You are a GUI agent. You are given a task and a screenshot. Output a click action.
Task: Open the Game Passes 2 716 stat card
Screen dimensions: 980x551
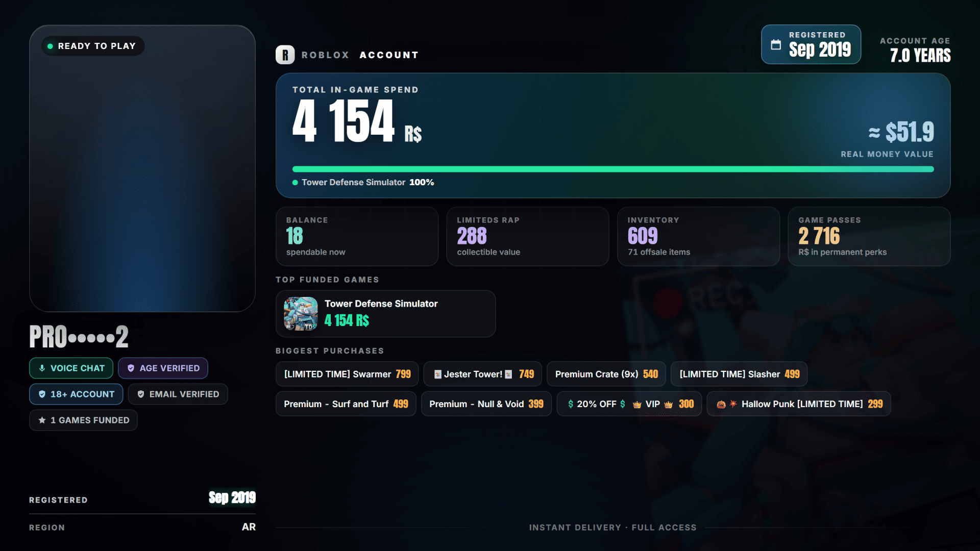click(x=869, y=236)
